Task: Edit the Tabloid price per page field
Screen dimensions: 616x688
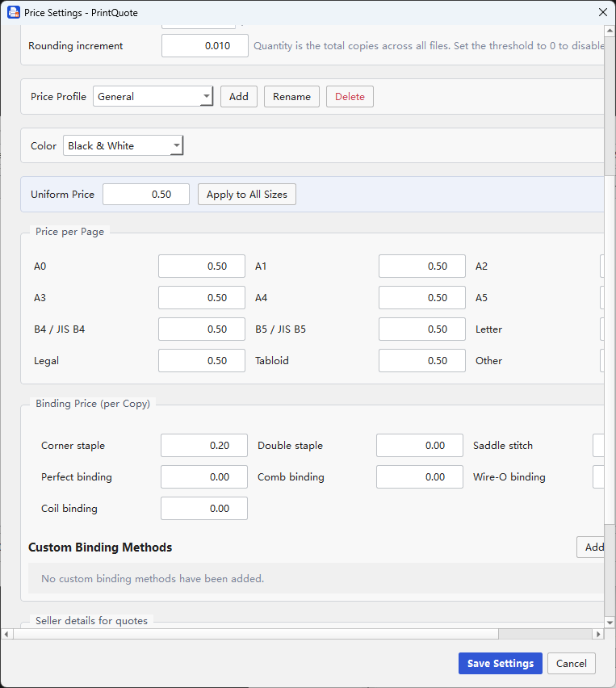Action: (x=422, y=361)
